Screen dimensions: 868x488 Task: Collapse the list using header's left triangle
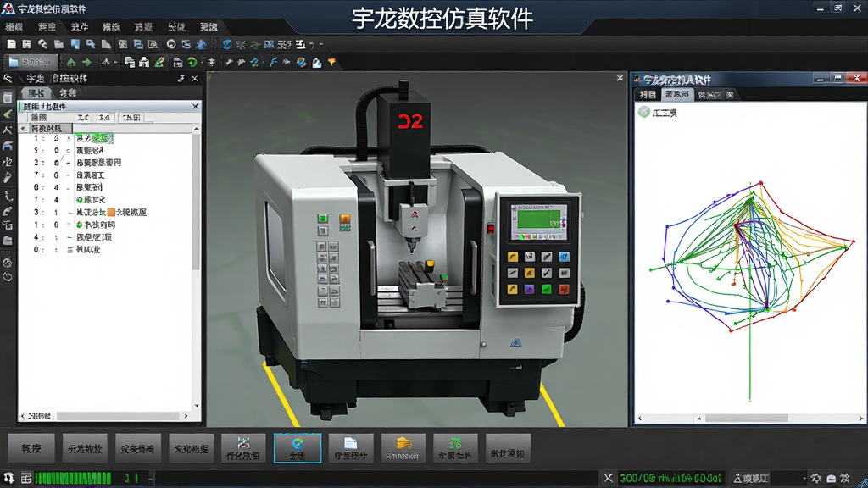(23, 129)
